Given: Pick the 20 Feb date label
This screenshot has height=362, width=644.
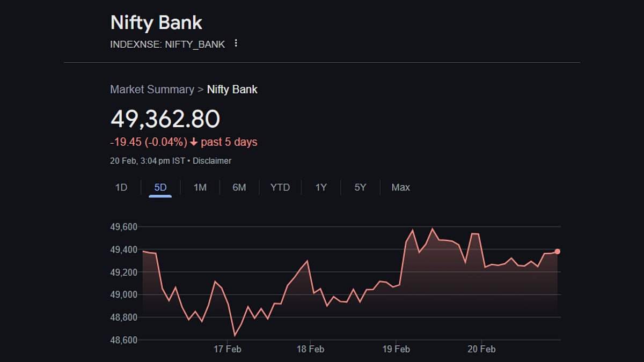Looking at the screenshot, I should [481, 349].
